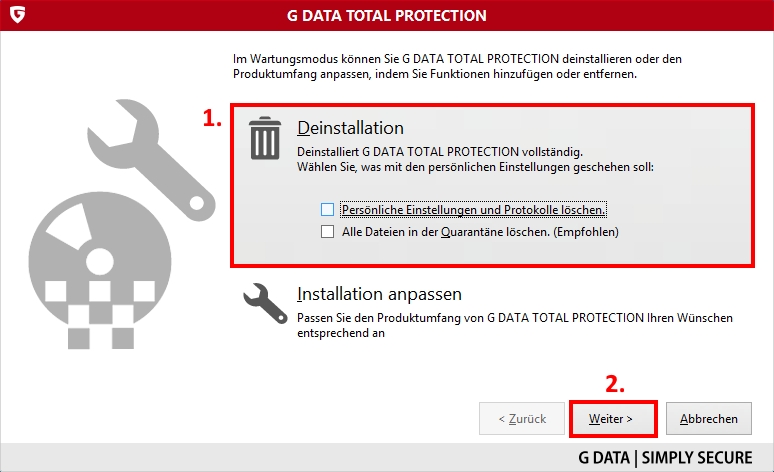The width and height of the screenshot is (774, 472).
Task: Click the G DATA SIMPLY SECURE footer logo
Action: [x=665, y=458]
